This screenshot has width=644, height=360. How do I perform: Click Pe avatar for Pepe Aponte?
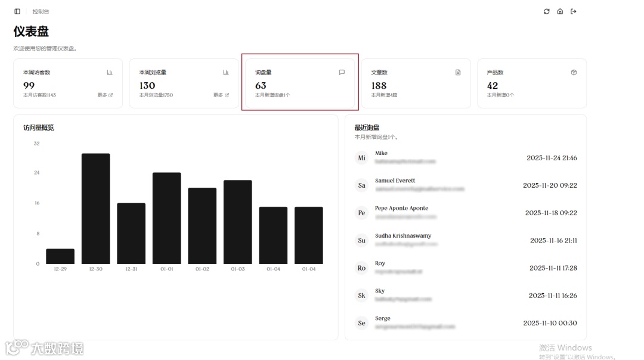point(361,213)
